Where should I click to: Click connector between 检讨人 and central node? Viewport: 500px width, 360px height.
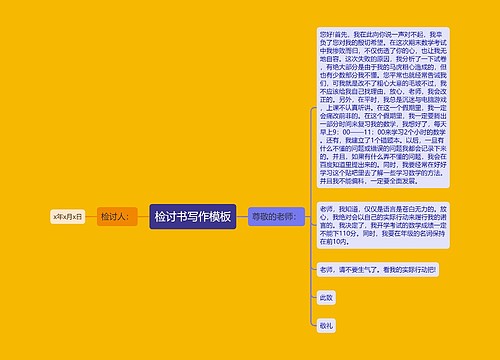[144, 217]
